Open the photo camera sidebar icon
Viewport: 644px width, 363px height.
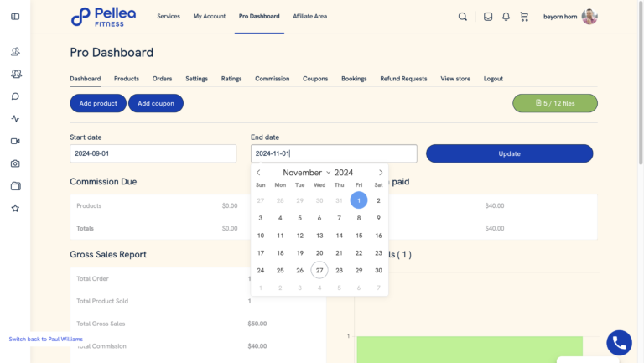click(15, 163)
